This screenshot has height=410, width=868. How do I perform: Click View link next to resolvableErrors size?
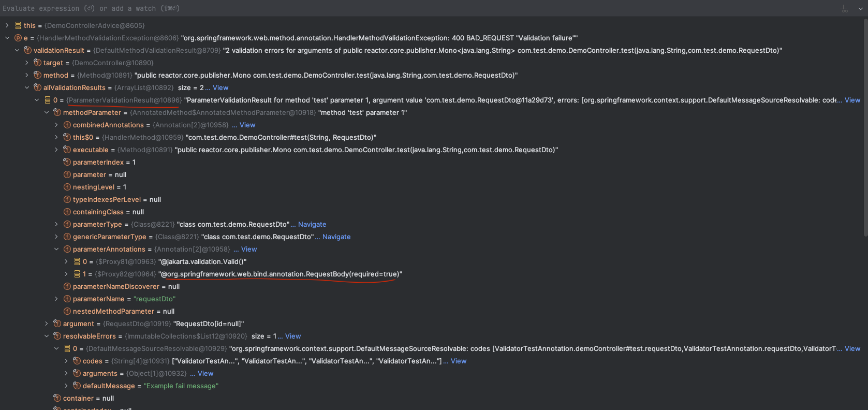point(293,336)
